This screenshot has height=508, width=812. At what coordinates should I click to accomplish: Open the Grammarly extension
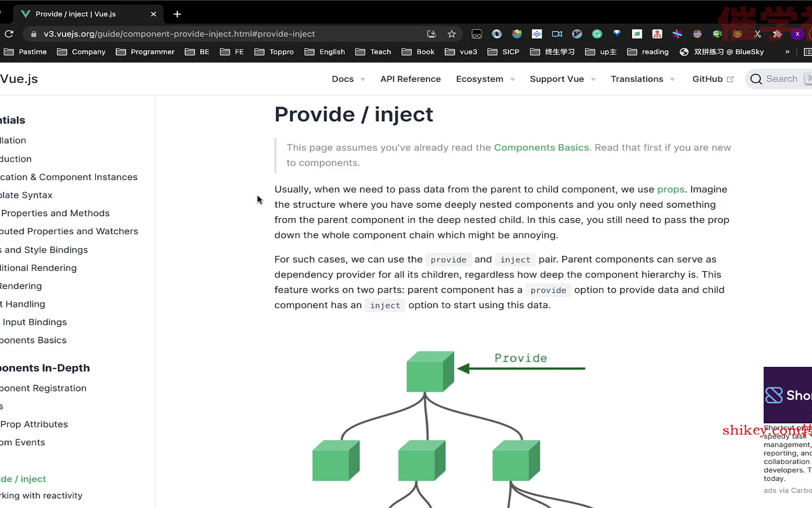[597, 34]
